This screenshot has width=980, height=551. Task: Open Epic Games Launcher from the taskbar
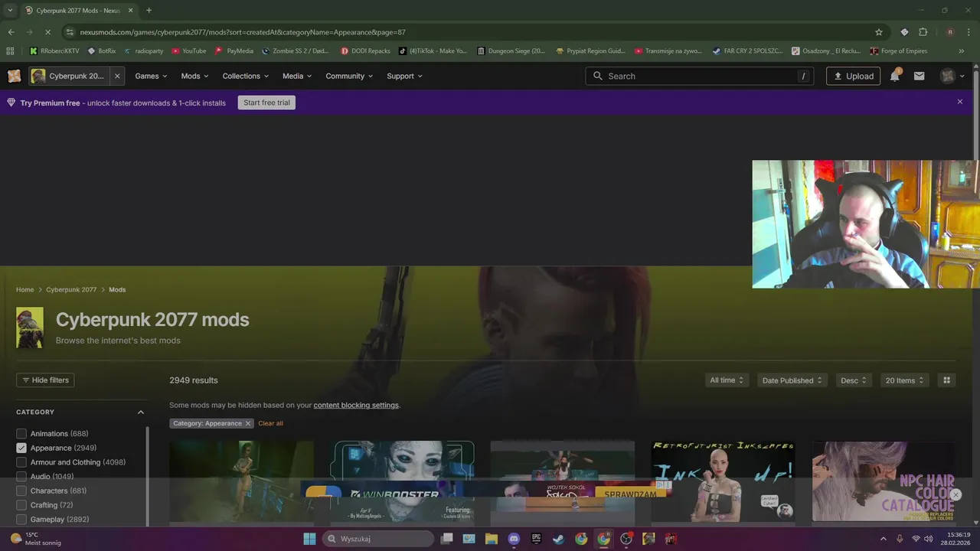[537, 539]
